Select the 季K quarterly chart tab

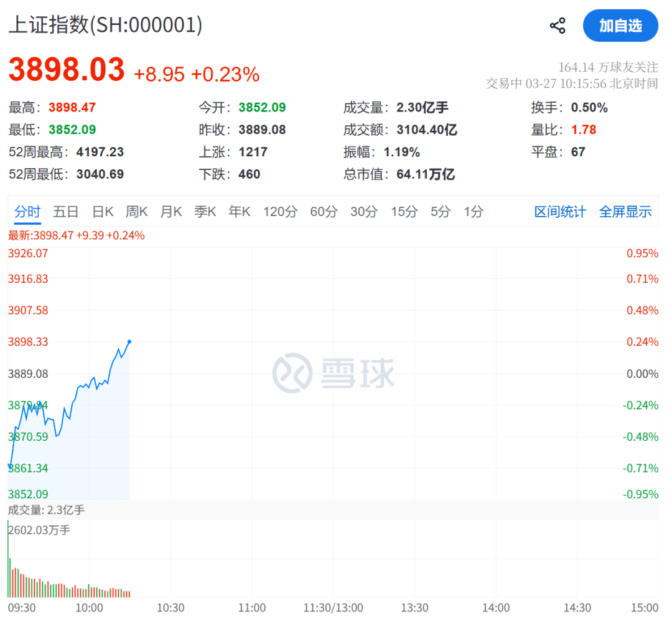205,212
